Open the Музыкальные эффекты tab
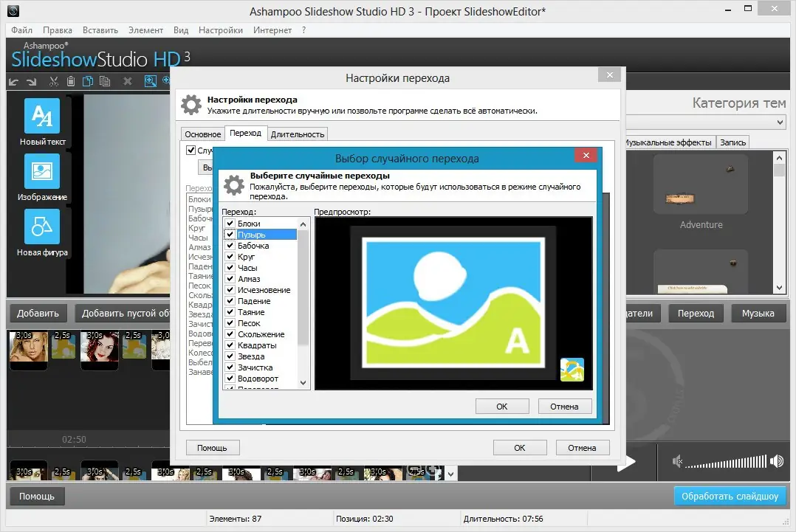The height and width of the screenshot is (532, 796). pyautogui.click(x=669, y=142)
